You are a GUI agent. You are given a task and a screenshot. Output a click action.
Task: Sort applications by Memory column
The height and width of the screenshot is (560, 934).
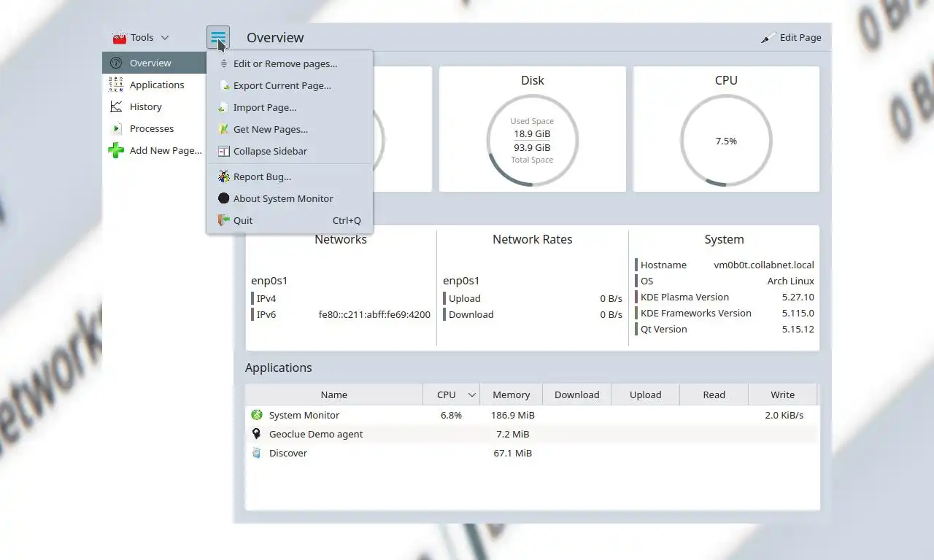click(512, 394)
